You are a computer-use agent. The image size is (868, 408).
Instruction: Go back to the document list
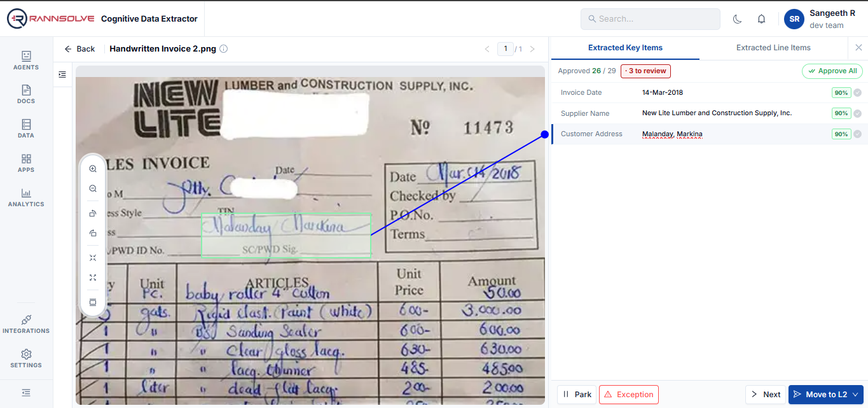79,49
